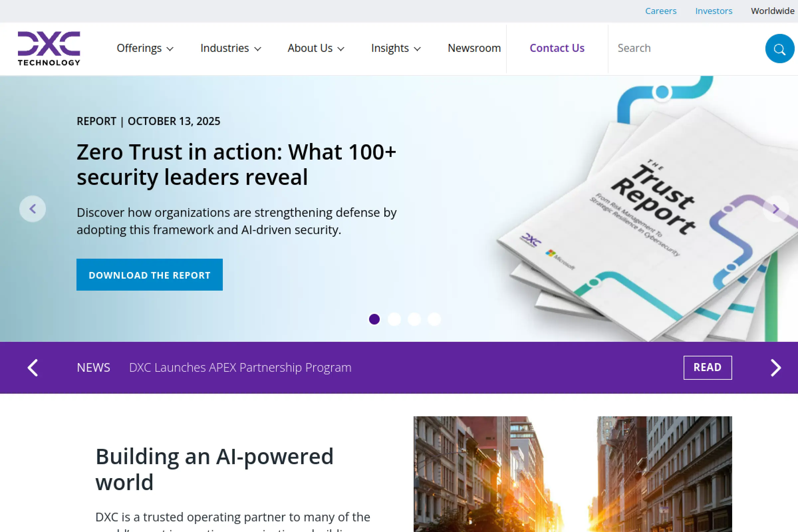798x532 pixels.
Task: Click Download the Report button
Action: 150,275
